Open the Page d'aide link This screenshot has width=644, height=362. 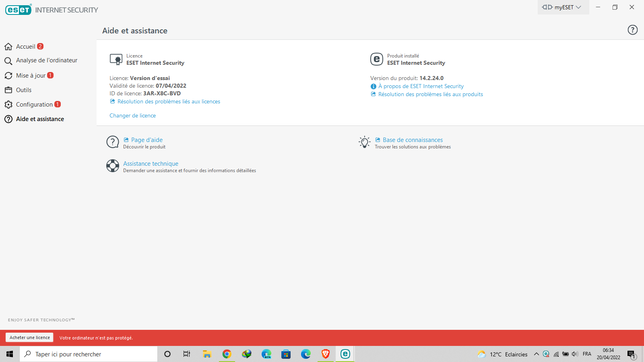point(147,140)
